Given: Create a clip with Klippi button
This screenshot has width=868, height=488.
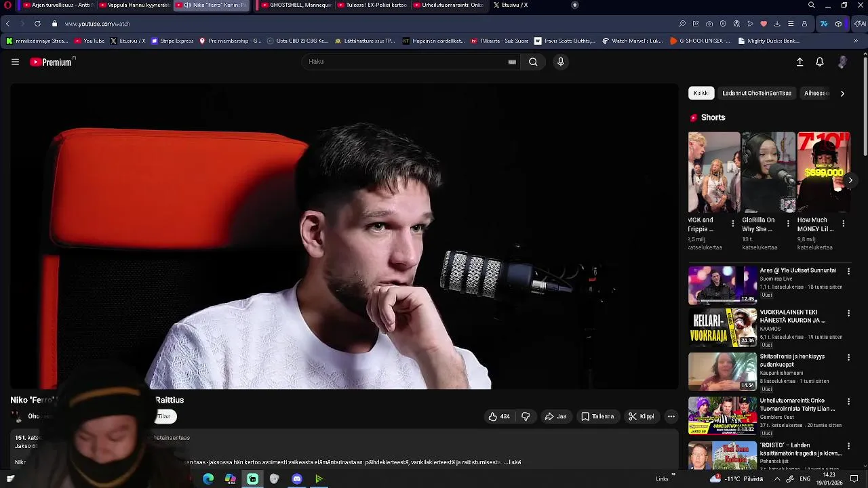Looking at the screenshot, I should coord(641,416).
